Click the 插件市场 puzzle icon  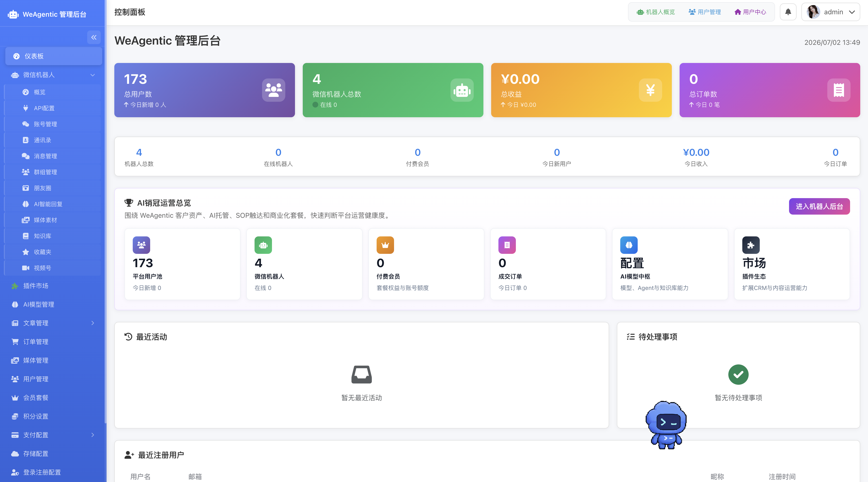(15, 286)
